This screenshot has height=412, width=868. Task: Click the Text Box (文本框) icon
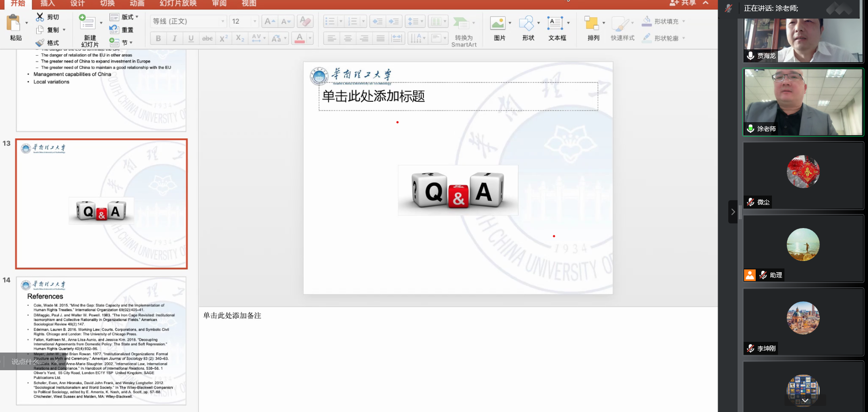point(555,23)
